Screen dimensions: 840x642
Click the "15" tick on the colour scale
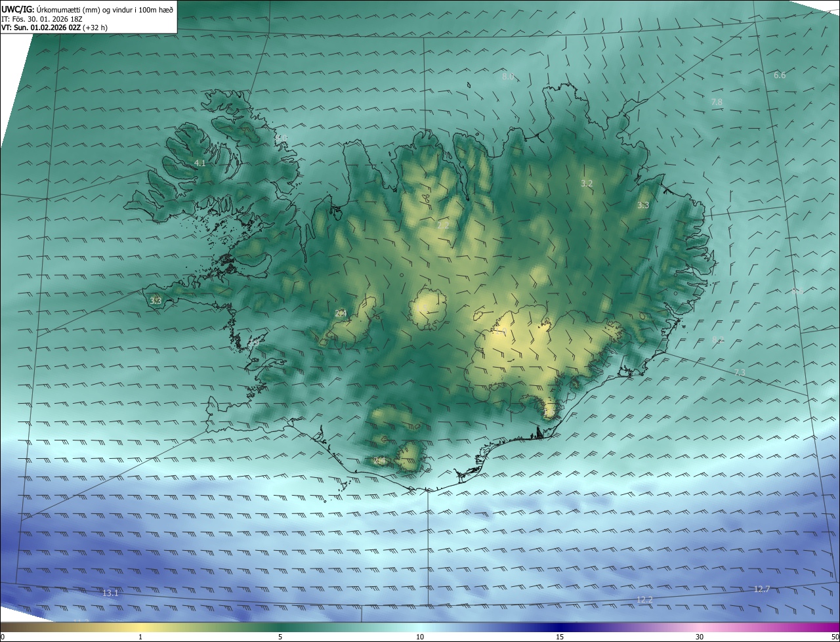pyautogui.click(x=560, y=637)
